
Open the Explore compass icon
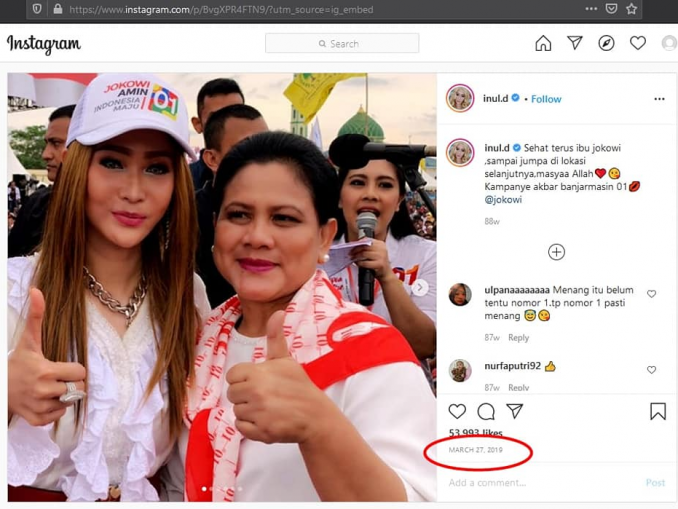pyautogui.click(x=606, y=43)
